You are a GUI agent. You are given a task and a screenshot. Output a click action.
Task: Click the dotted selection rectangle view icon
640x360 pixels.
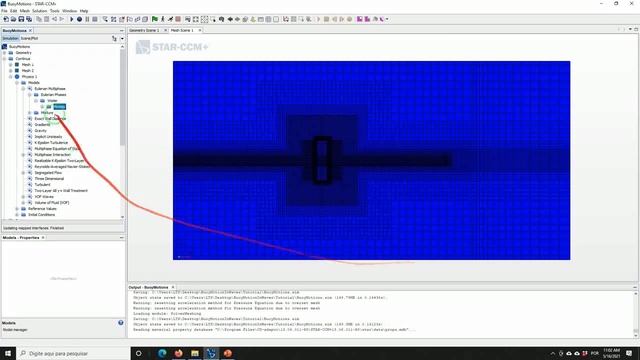pos(204,19)
